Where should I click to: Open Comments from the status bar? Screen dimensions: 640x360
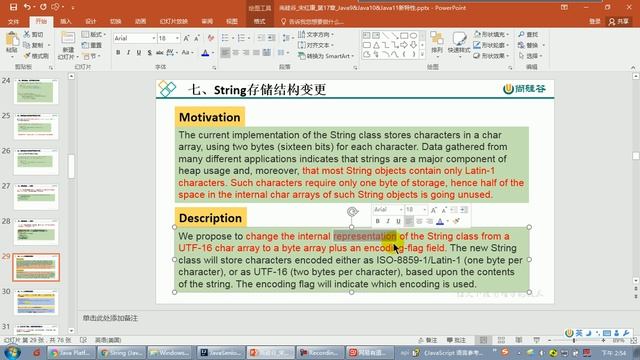pos(456,340)
